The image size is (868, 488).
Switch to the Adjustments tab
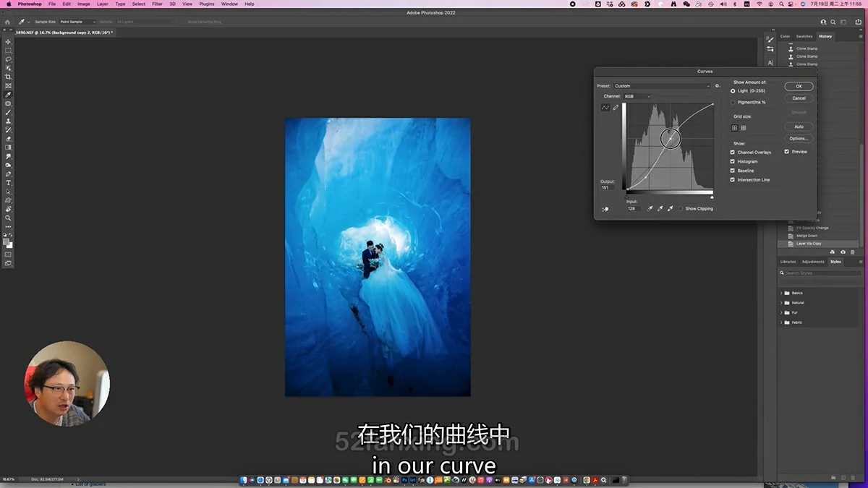click(813, 262)
